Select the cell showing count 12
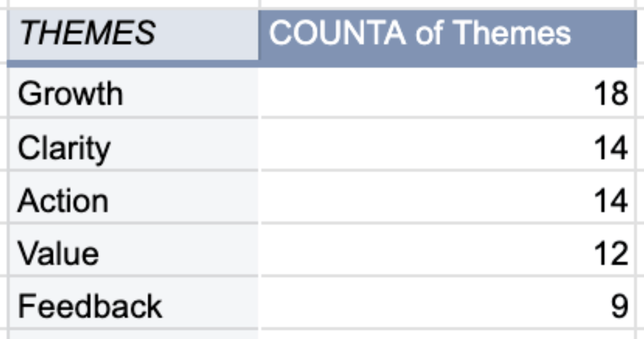Viewport: 644px width, 339px height. (448, 250)
